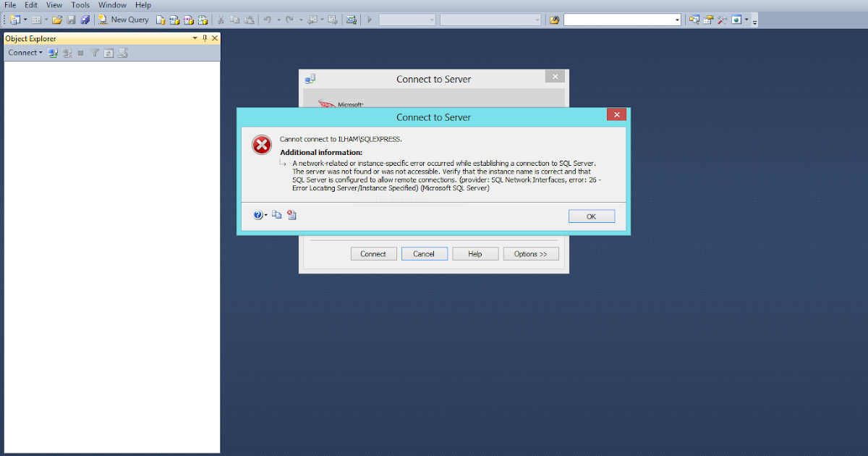The image size is (868, 456).
Task: Click the Copy message text icon
Action: pos(277,215)
